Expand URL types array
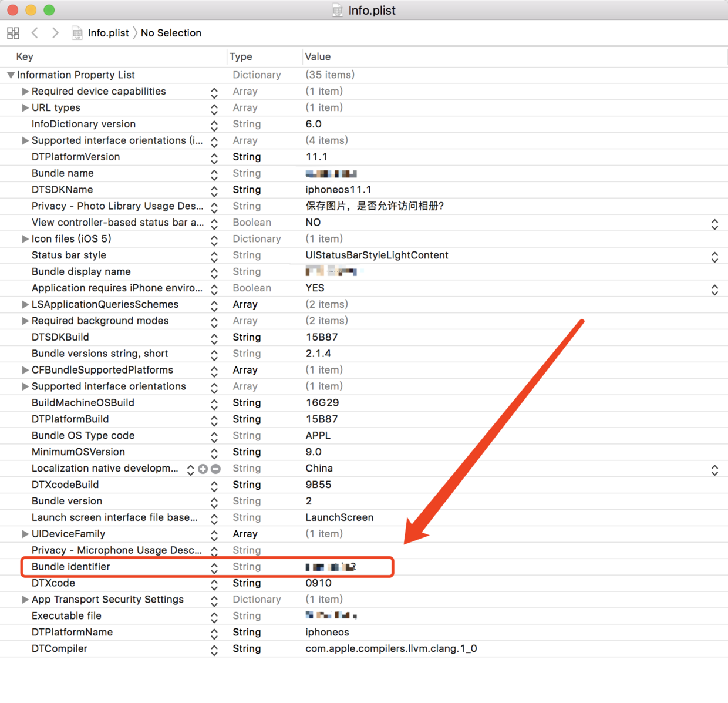The width and height of the screenshot is (728, 703). 25,108
